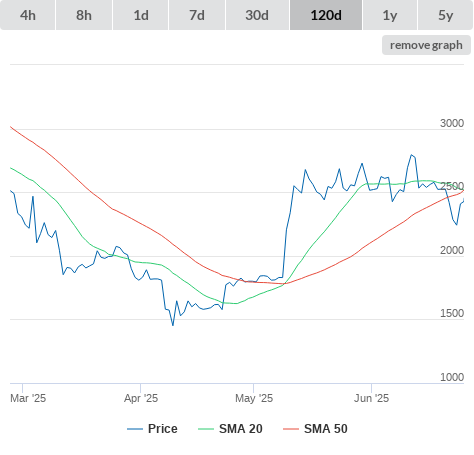The width and height of the screenshot is (474, 455).
Task: Select the 7d time range tab
Action: point(197,15)
